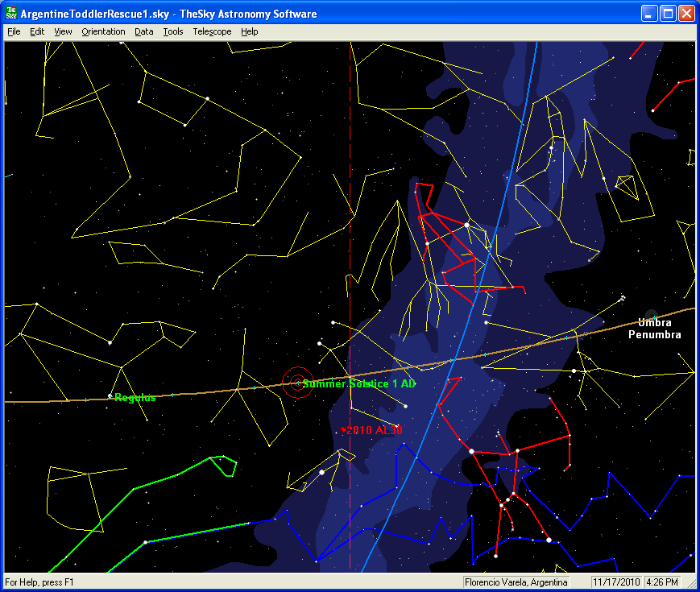The width and height of the screenshot is (700, 592).
Task: Maximize the TheSky window
Action: pyautogui.click(x=668, y=14)
